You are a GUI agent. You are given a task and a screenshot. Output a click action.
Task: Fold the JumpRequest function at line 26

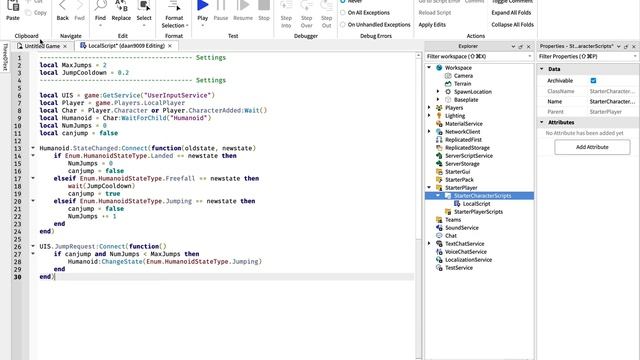click(x=33, y=246)
